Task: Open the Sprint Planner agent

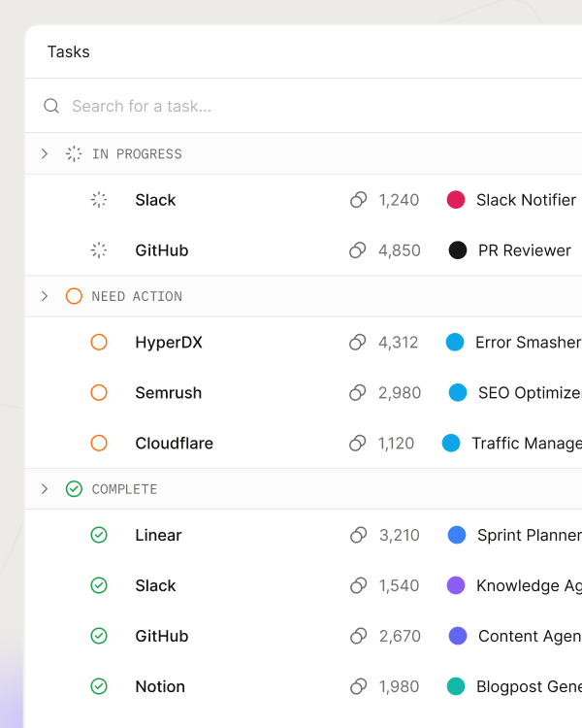Action: coord(530,535)
